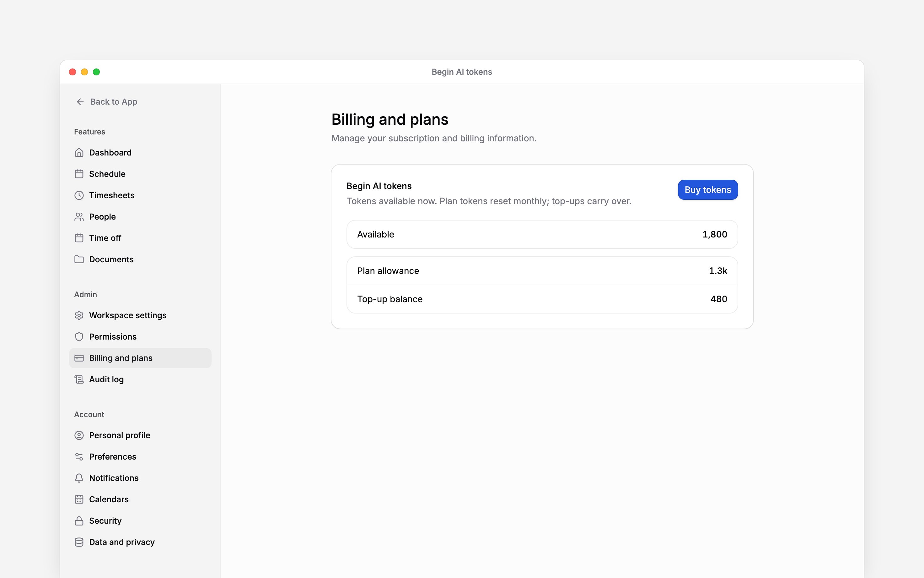Image resolution: width=924 pixels, height=578 pixels.
Task: Click the Begin AI tokens card heading
Action: (x=379, y=186)
